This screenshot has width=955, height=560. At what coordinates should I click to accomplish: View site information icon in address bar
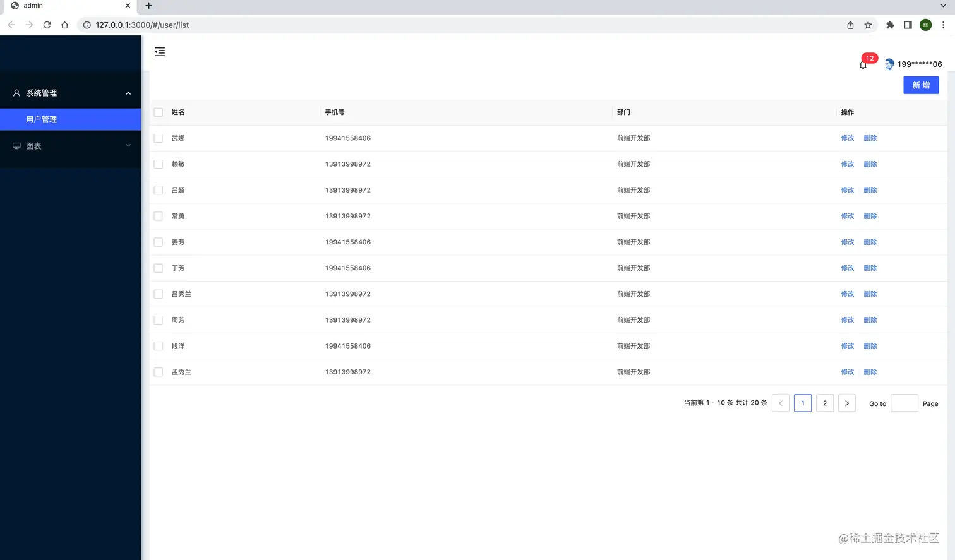tap(87, 25)
